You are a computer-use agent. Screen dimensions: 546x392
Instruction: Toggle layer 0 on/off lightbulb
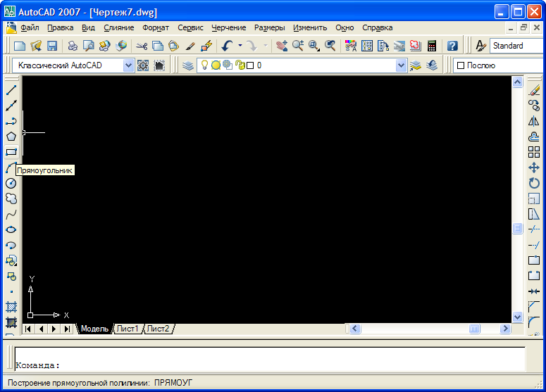click(204, 65)
